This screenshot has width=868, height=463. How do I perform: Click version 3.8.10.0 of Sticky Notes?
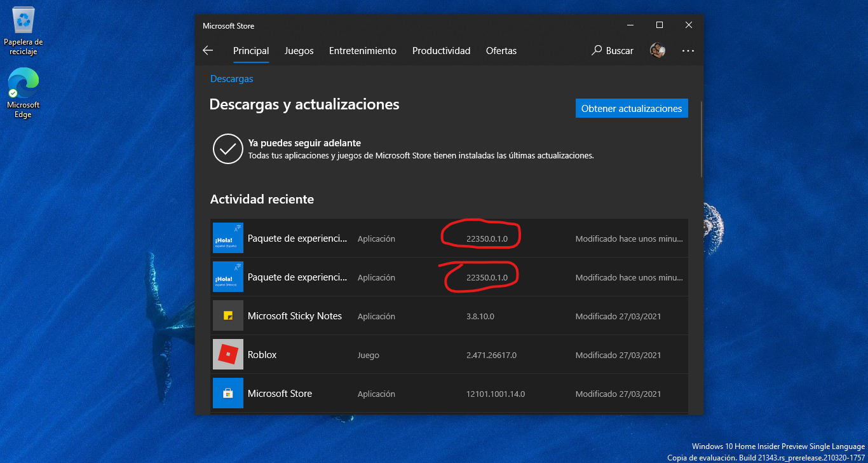click(x=480, y=317)
